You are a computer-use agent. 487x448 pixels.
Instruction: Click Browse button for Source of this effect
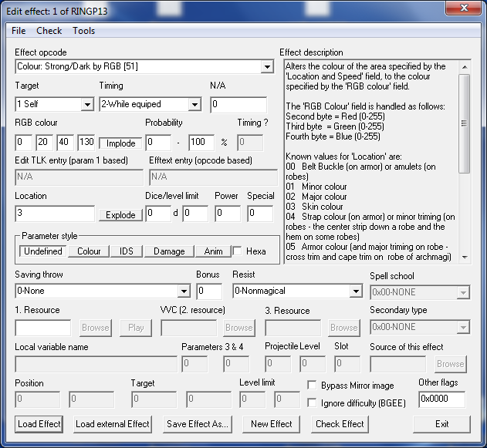[x=451, y=364]
